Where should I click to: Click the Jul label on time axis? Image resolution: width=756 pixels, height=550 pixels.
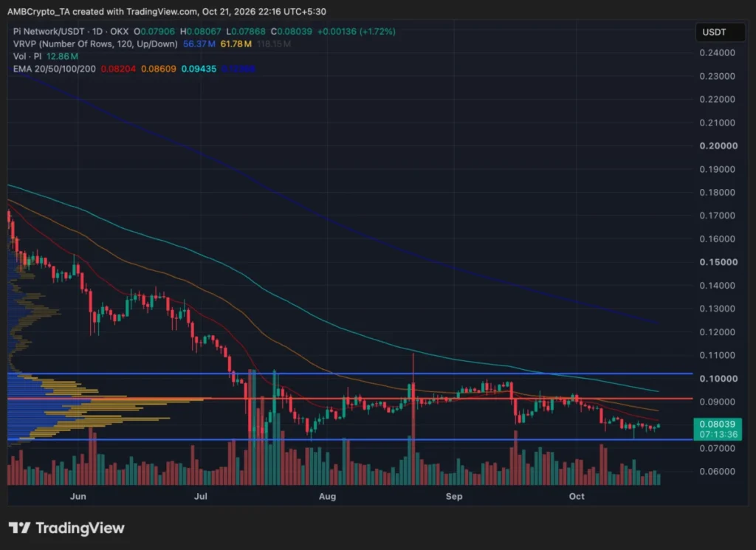(201, 496)
